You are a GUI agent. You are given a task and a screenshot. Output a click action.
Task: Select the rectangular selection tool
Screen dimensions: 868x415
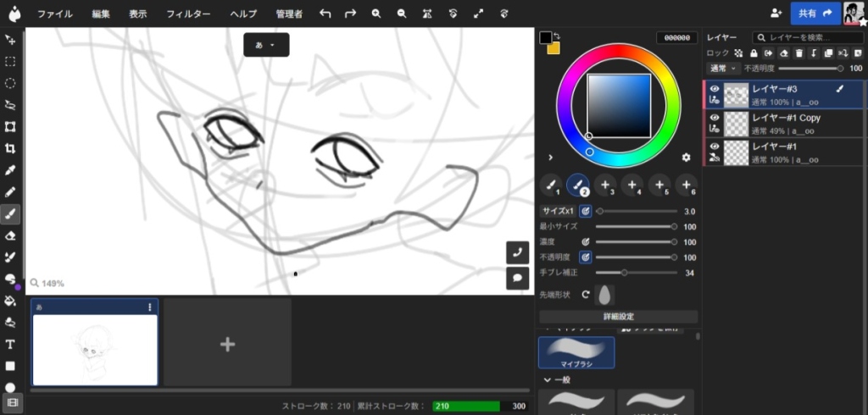coord(10,61)
